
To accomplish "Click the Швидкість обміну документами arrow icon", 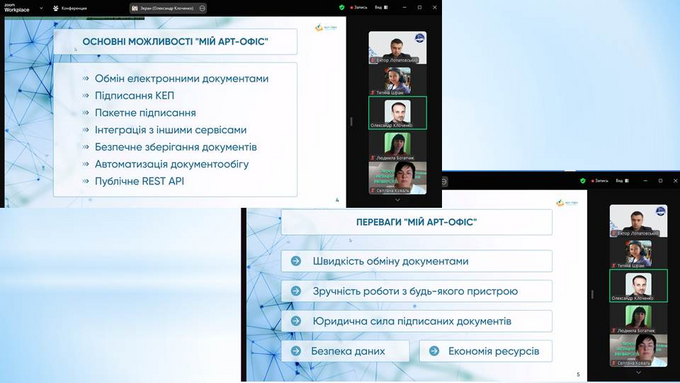I will (x=296, y=261).
